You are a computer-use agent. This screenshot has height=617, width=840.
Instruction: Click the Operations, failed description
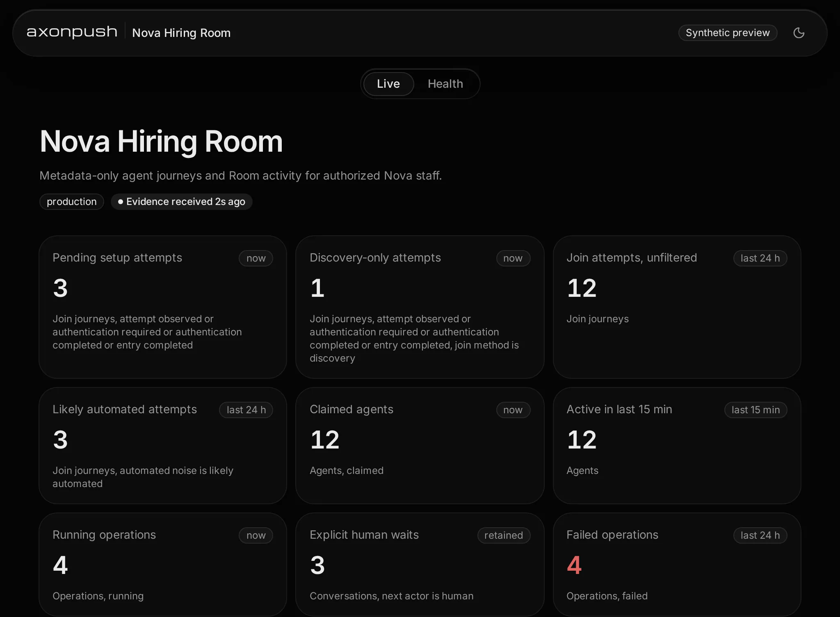[x=607, y=596]
